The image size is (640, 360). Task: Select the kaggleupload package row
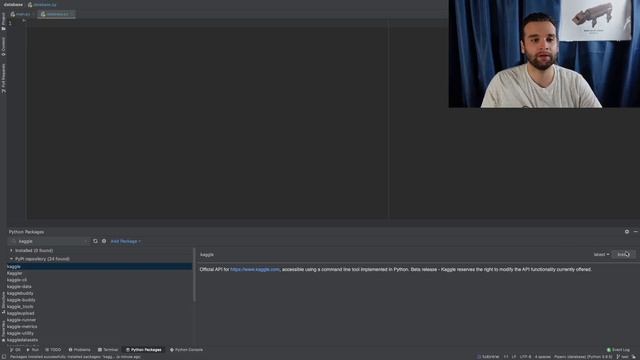point(99,313)
